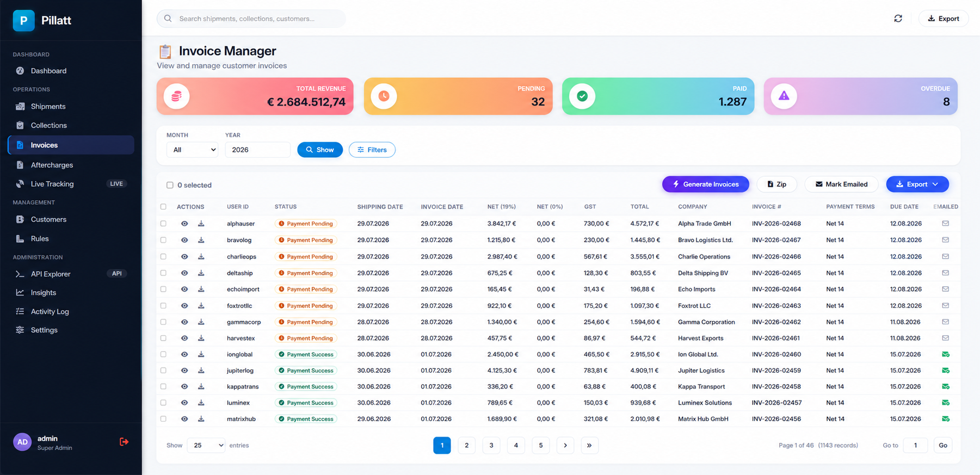This screenshot has width=980, height=475.
Task: Download the matrixhub invoice
Action: [201, 419]
